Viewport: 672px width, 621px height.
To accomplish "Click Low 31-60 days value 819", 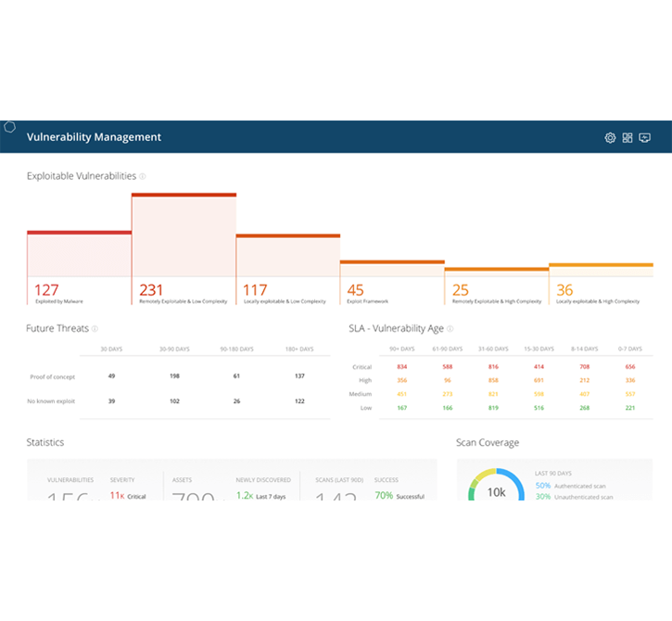I will click(493, 408).
